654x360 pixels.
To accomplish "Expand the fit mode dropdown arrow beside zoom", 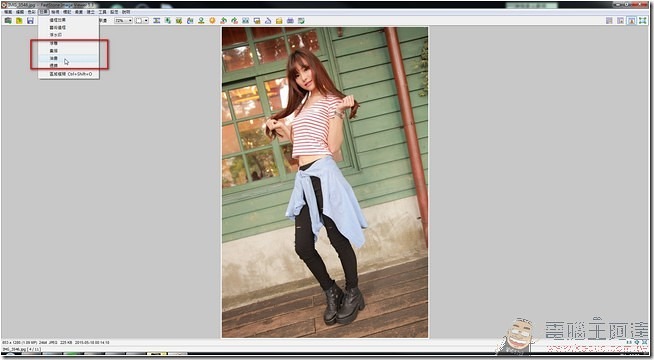I will coord(146,20).
